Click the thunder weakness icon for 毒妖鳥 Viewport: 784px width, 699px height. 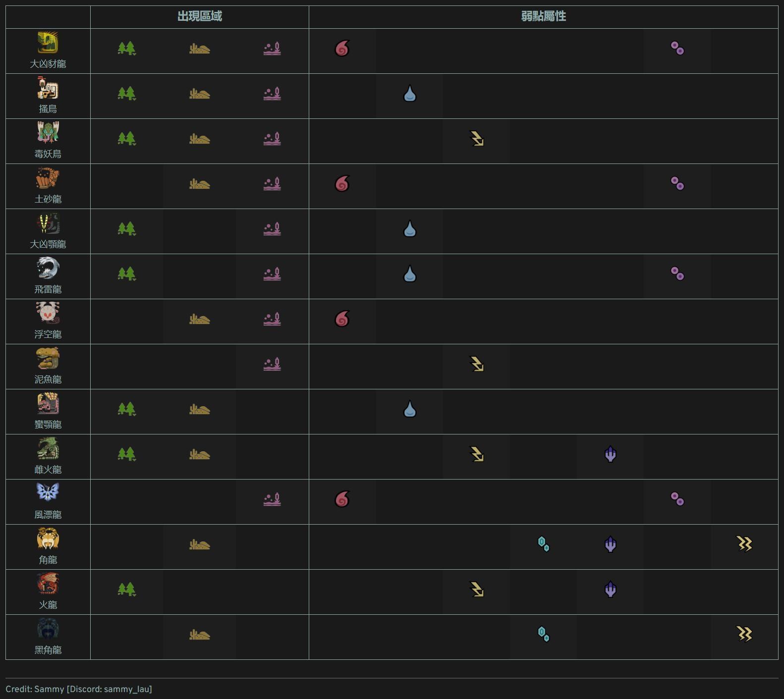coord(476,139)
